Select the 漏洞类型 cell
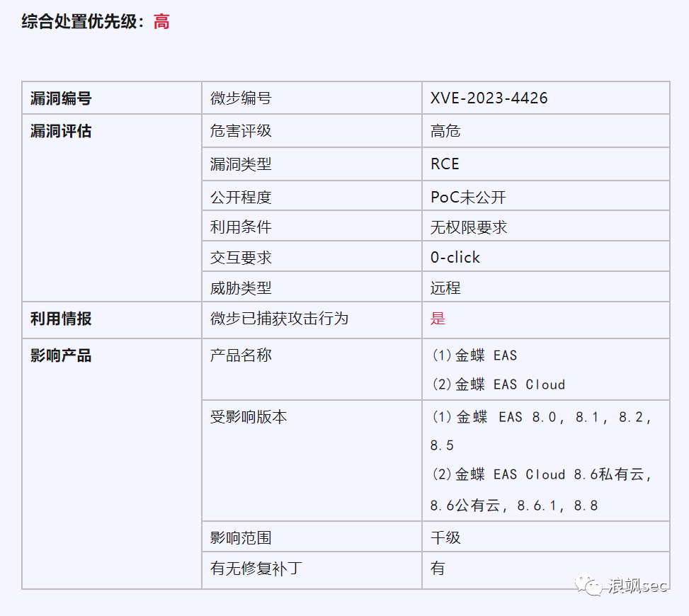The image size is (689, 616). [312, 164]
